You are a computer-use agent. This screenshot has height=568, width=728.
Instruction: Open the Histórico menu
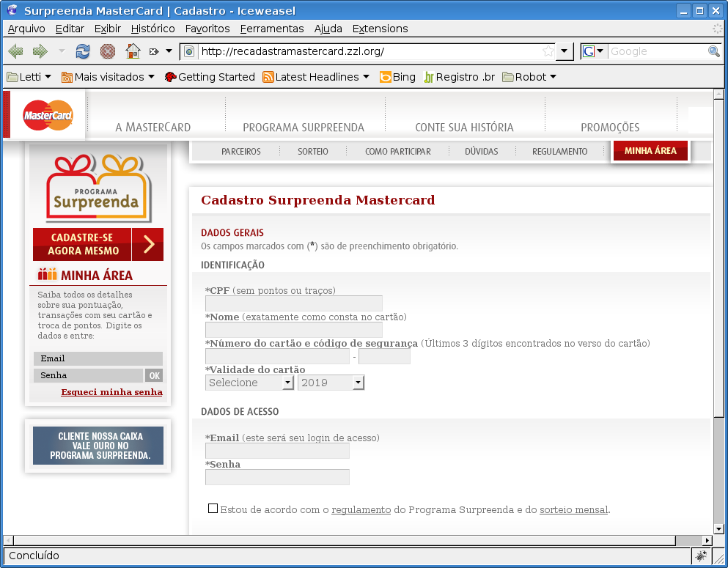[x=152, y=29]
